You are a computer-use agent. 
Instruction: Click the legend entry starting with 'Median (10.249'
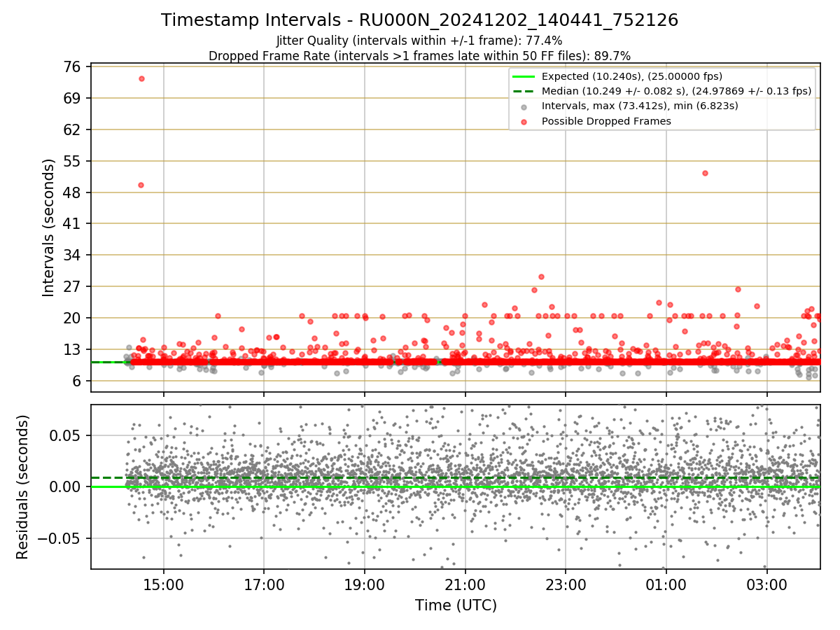pyautogui.click(x=677, y=91)
